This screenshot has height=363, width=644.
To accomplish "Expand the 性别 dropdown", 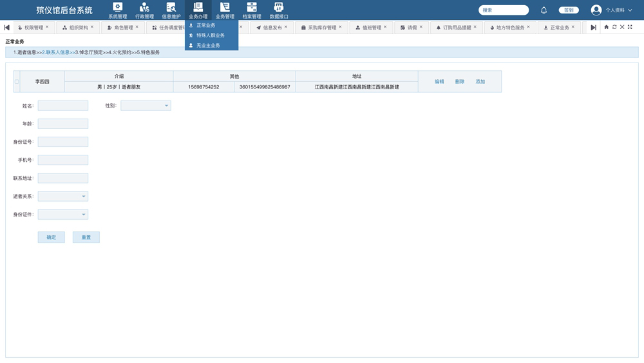I will point(146,106).
